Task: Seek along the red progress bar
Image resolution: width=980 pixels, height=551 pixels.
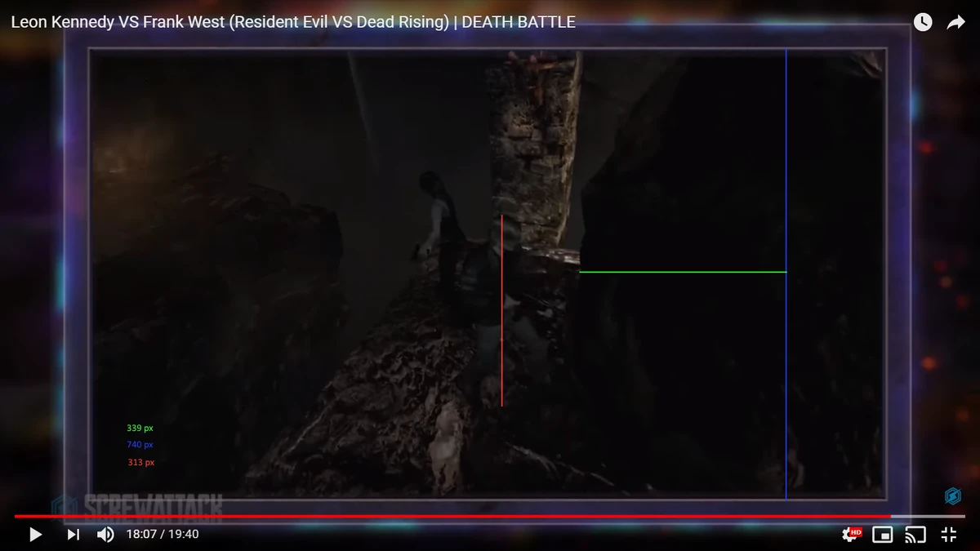Action: pos(452,516)
